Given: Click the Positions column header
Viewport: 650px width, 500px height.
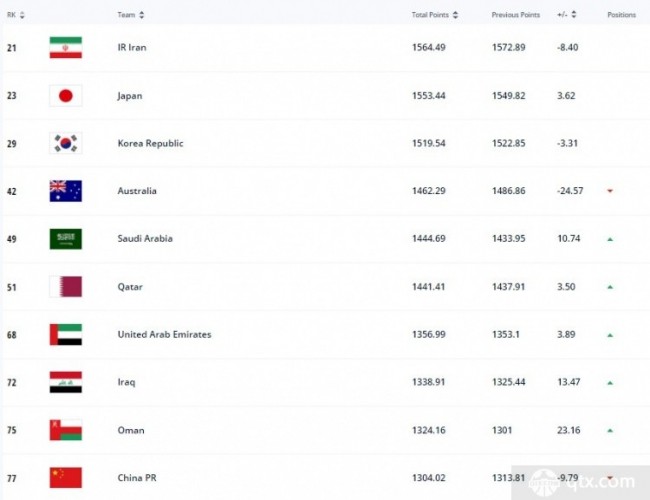Looking at the screenshot, I should pos(621,15).
